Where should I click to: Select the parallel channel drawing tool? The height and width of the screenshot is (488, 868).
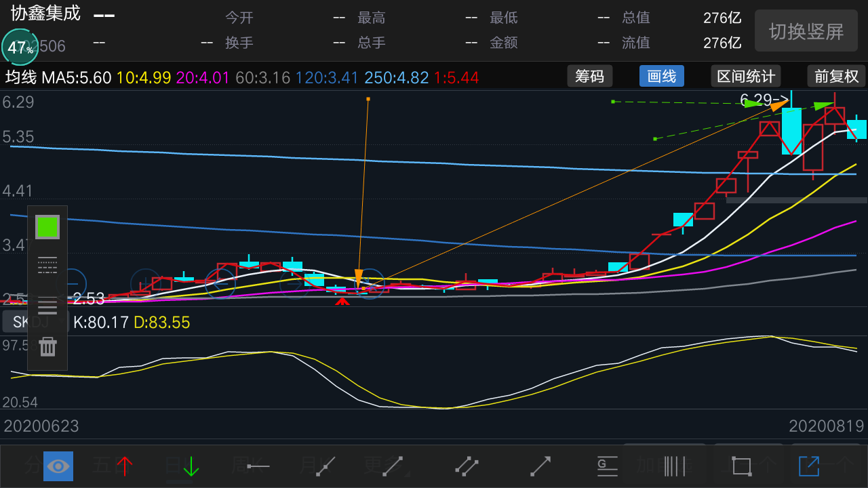467,466
